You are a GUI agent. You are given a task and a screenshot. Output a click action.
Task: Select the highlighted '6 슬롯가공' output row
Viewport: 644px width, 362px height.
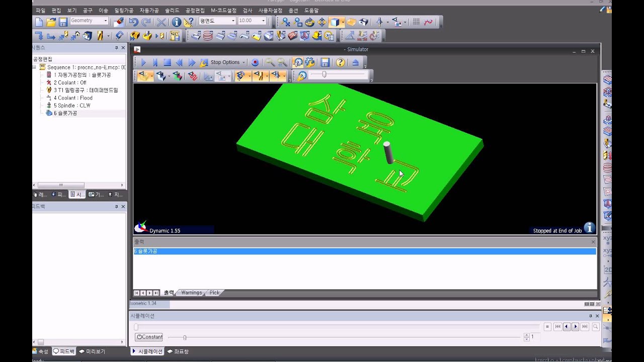pos(365,251)
